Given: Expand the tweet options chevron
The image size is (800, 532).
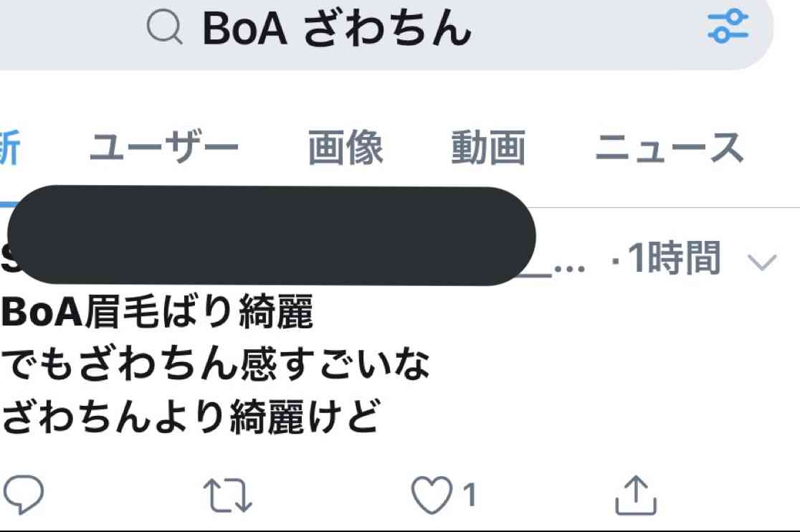Looking at the screenshot, I should (762, 262).
